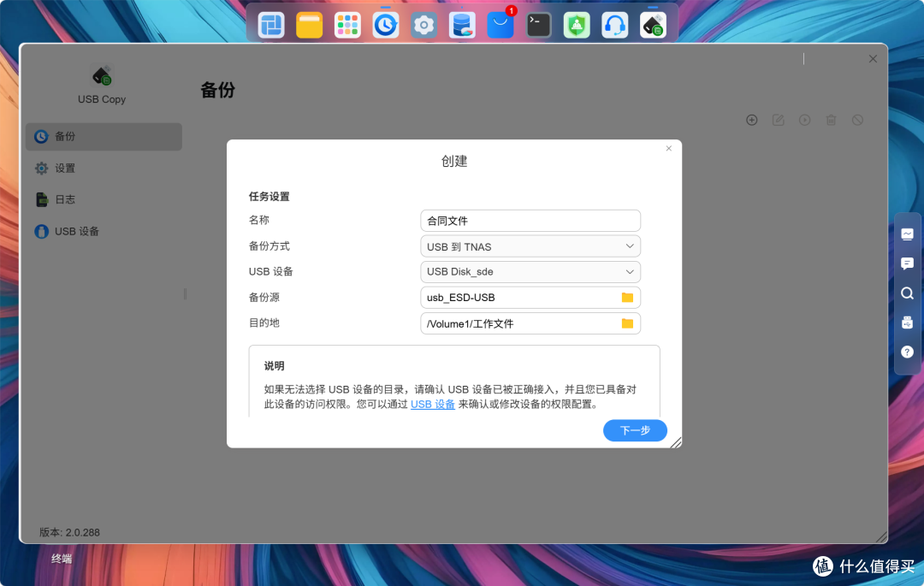Viewport: 924px width, 586px height.
Task: Open the green shield security dock icon
Action: click(577, 26)
